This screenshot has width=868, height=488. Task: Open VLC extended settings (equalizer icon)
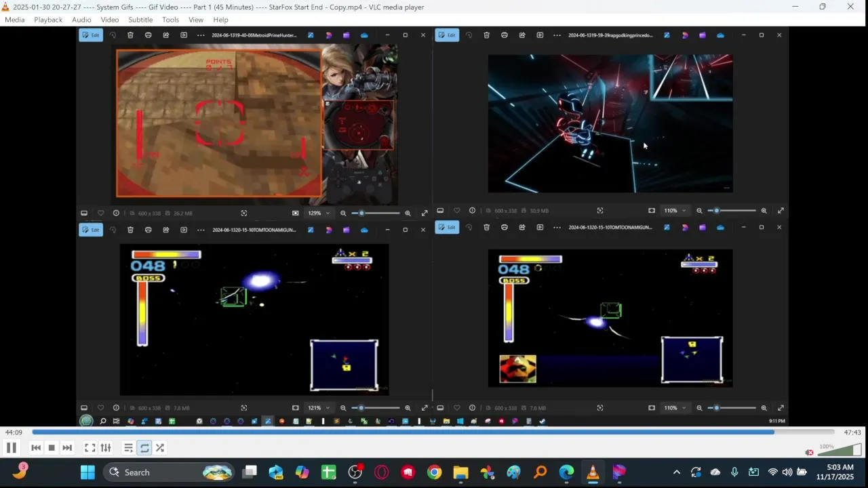click(106, 447)
